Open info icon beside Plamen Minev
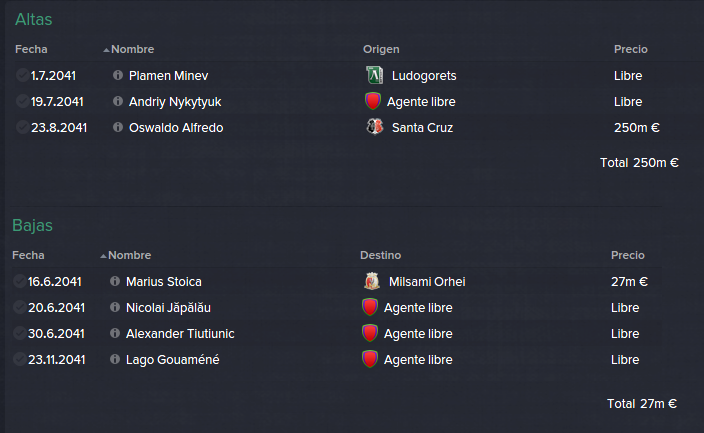This screenshot has height=433, width=704. [118, 75]
